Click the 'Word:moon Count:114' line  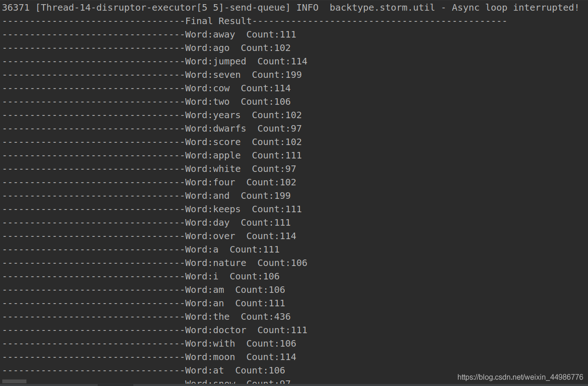[149, 357]
